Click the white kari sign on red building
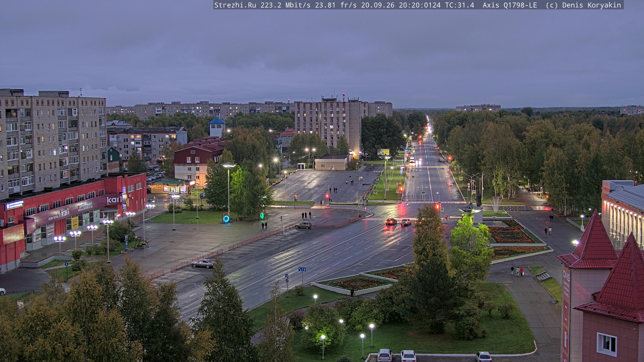 [114, 200]
